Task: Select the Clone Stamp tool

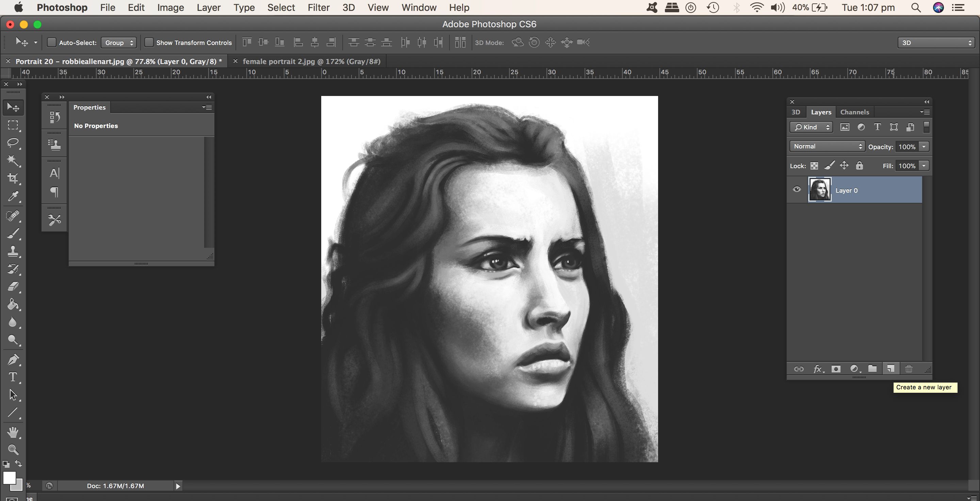Action: (13, 251)
